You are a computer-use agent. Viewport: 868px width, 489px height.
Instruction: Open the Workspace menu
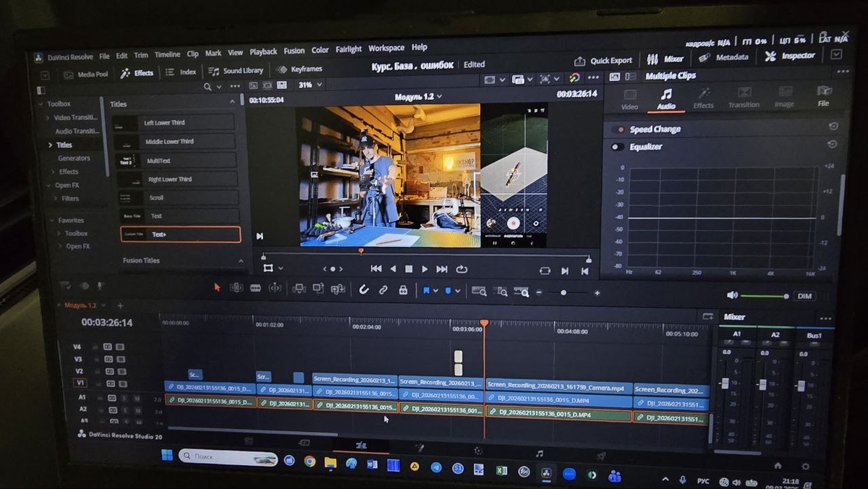point(386,48)
